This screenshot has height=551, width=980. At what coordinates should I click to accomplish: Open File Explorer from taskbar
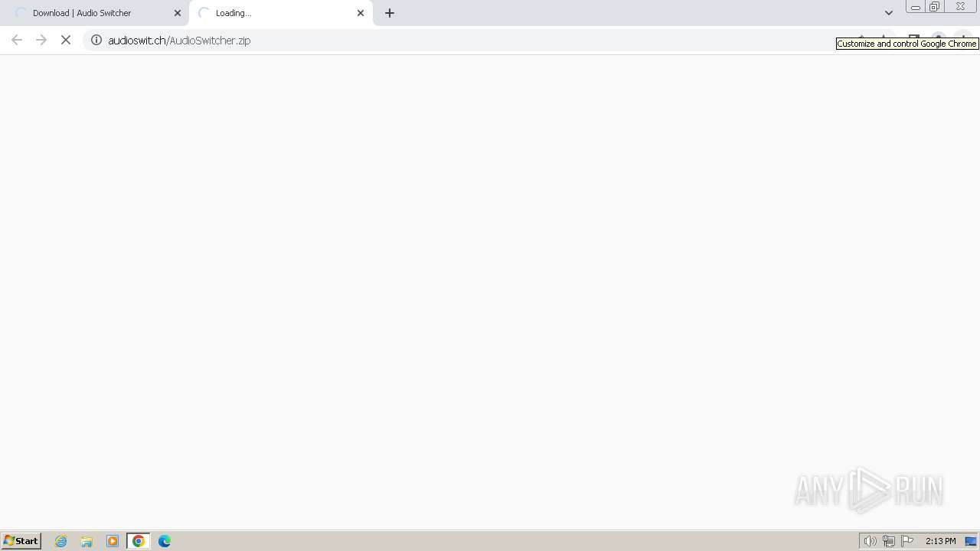pos(87,541)
